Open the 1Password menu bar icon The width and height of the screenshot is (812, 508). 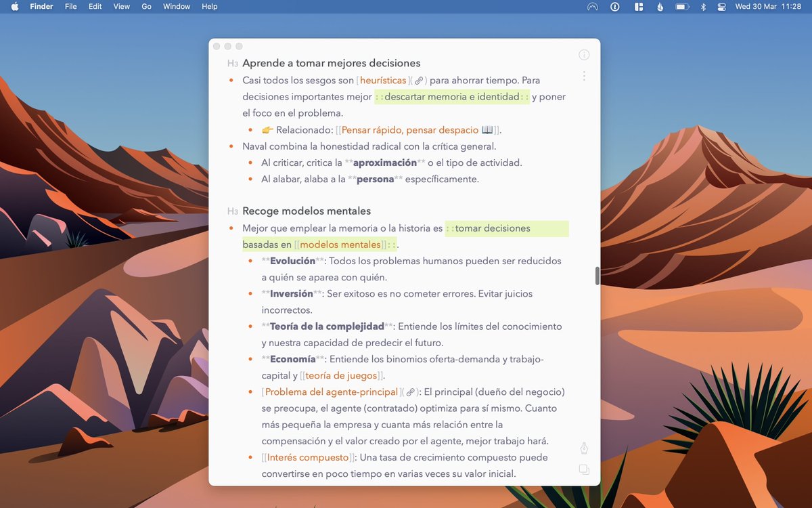click(615, 7)
